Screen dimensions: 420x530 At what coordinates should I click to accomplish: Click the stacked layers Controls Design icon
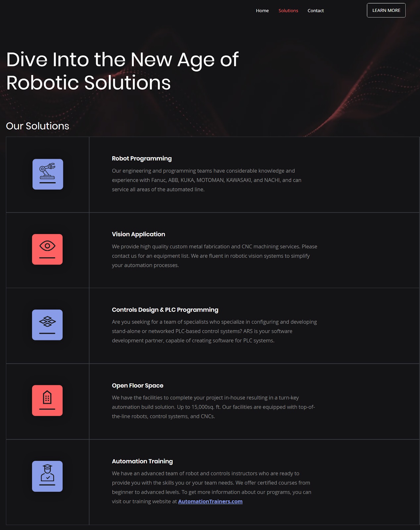tap(47, 325)
